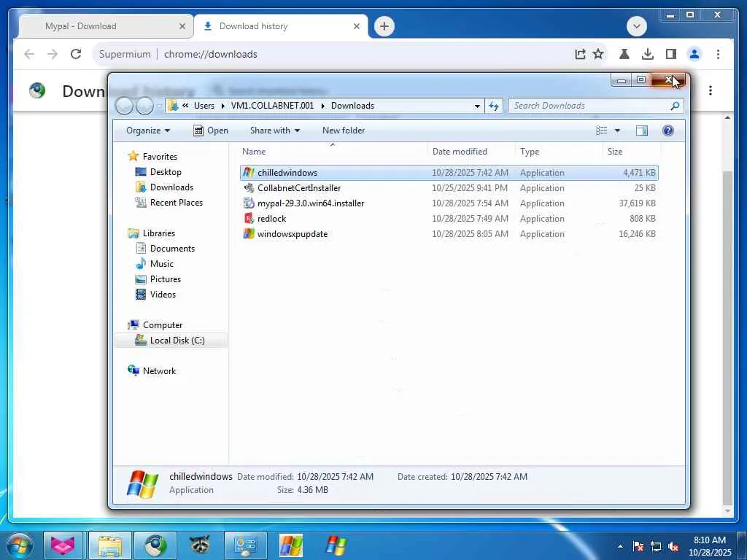Screen dimensions: 747x560
Task: Share this page using browser share icon
Action: point(580,54)
